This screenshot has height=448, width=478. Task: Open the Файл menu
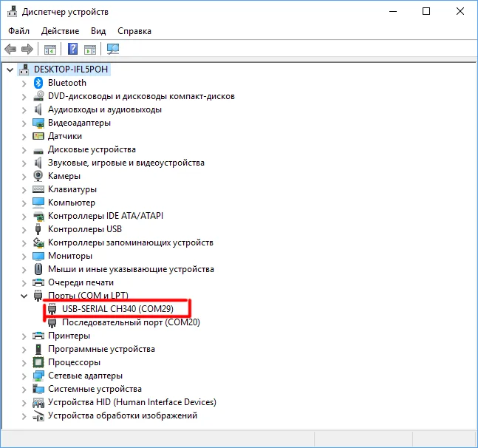[x=18, y=31]
